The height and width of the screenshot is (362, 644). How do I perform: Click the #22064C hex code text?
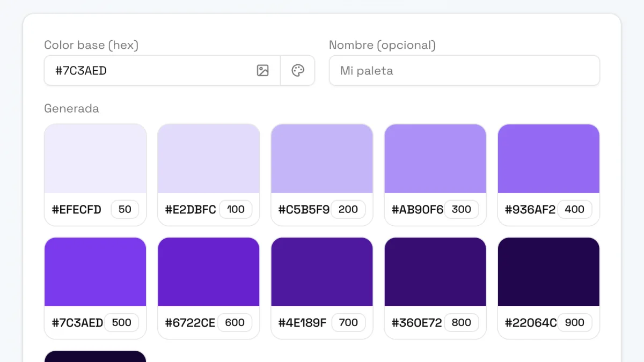(531, 323)
